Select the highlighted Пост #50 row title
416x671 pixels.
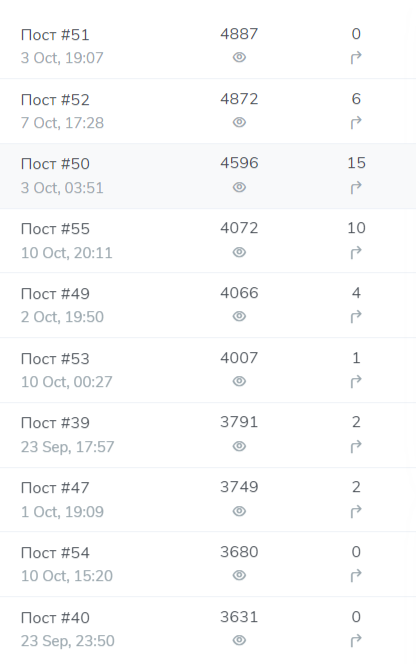click(55, 164)
